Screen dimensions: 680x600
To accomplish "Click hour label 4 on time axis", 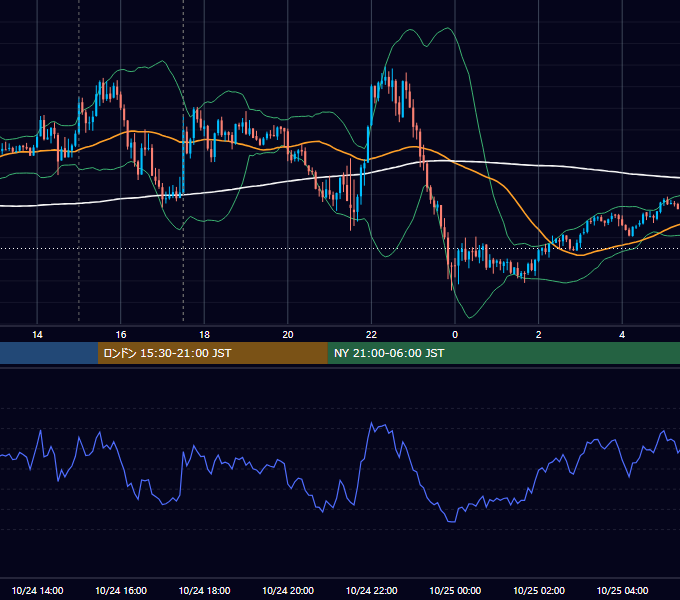I will tap(622, 335).
